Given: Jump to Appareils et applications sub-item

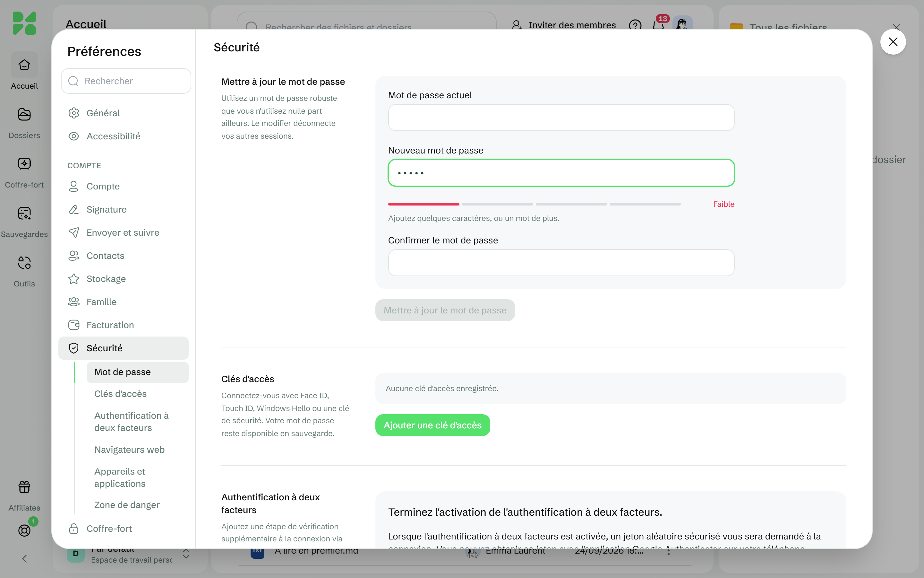Looking at the screenshot, I should 137,477.
